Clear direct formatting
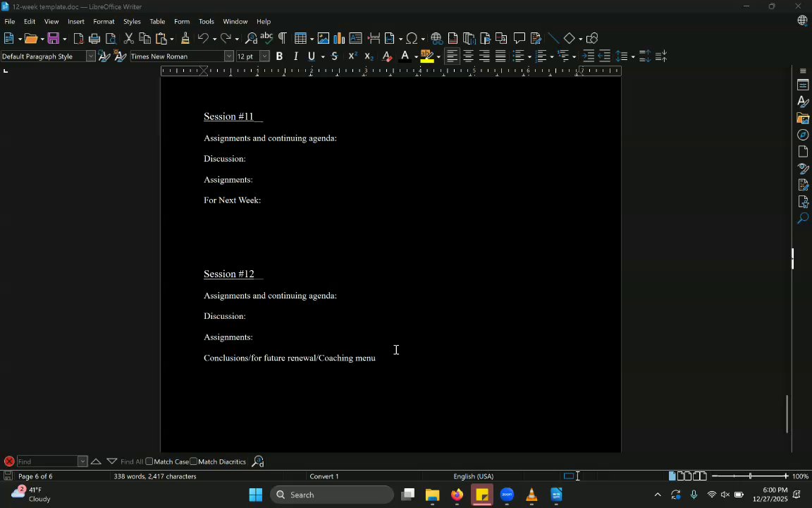Image resolution: width=812 pixels, height=508 pixels. tap(386, 56)
